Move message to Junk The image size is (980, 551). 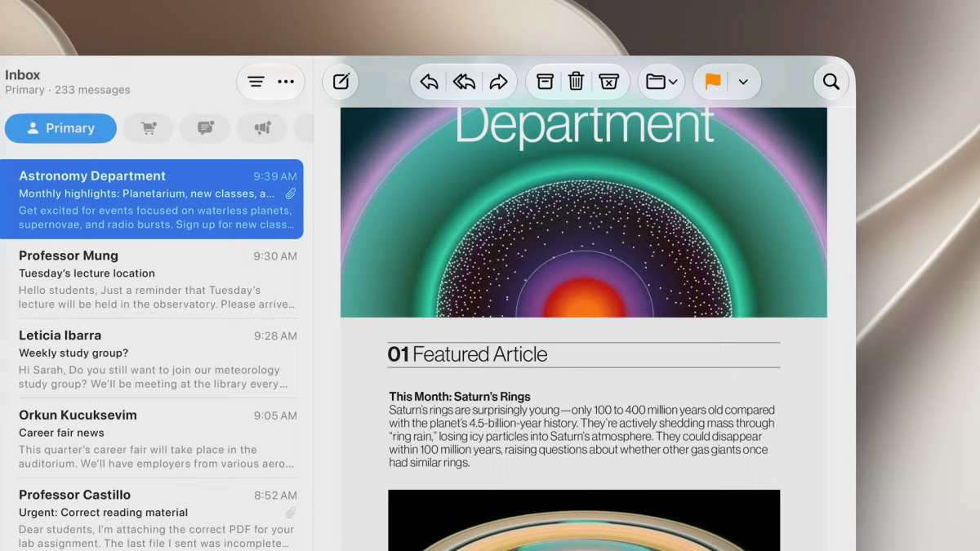[608, 82]
